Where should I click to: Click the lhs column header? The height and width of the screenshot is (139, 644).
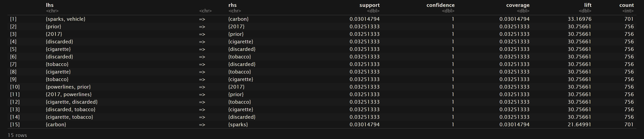[x=50, y=5]
